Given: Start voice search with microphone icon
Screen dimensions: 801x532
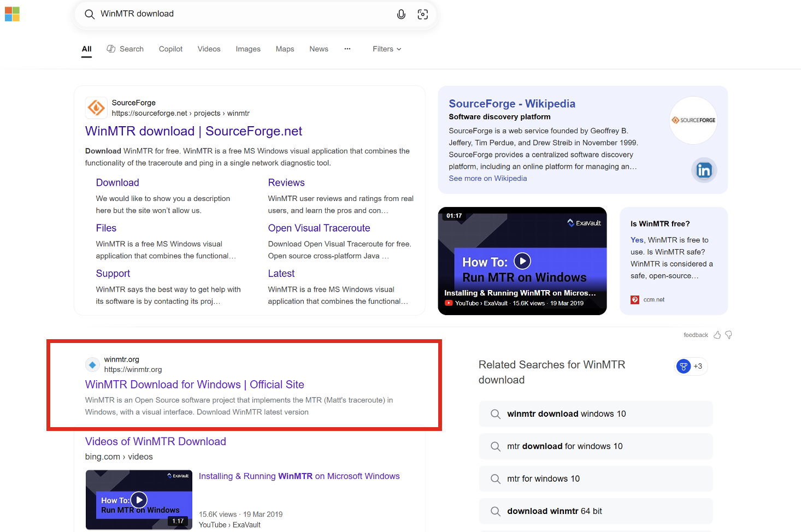Looking at the screenshot, I should pos(401,14).
